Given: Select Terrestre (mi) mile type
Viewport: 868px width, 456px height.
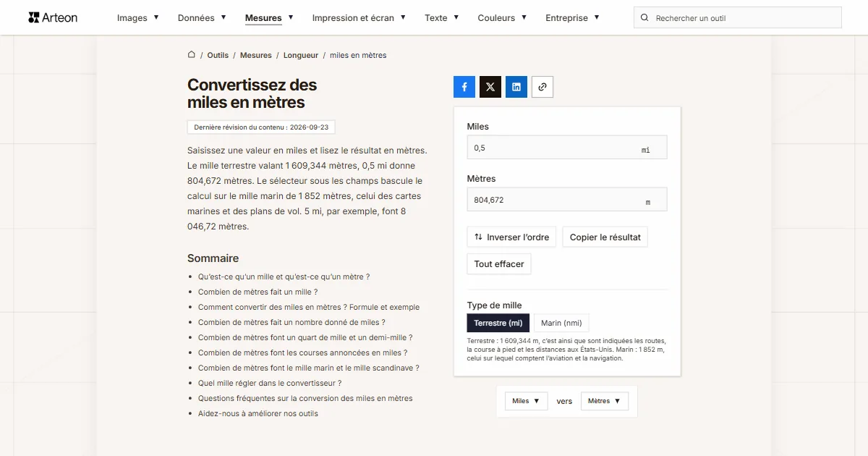Looking at the screenshot, I should click(498, 323).
